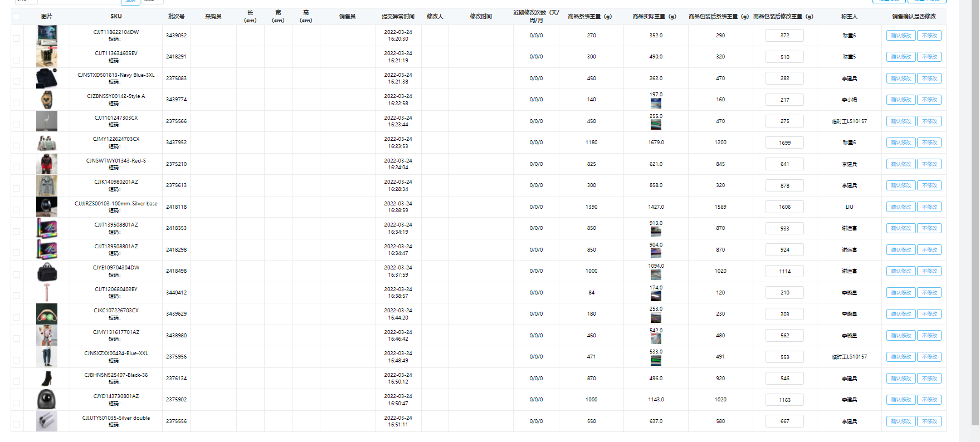This screenshot has height=442, width=980.
Task: Click the SKU column header
Action: [x=116, y=17]
